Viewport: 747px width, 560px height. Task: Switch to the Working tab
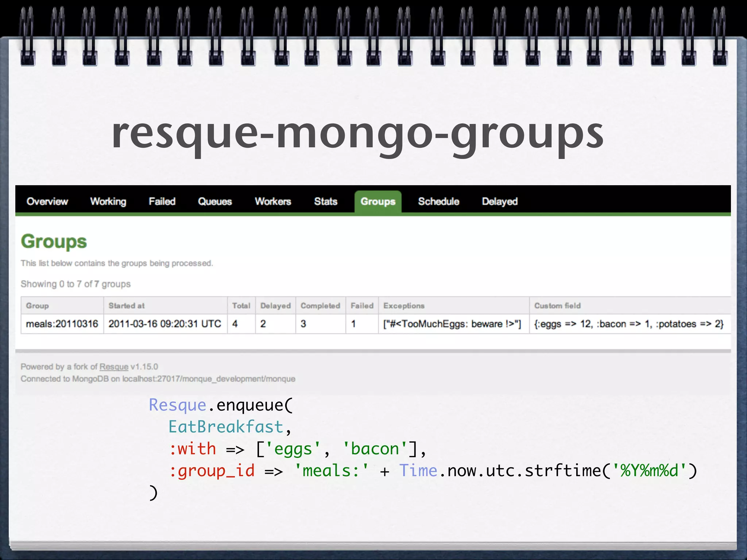[108, 202]
